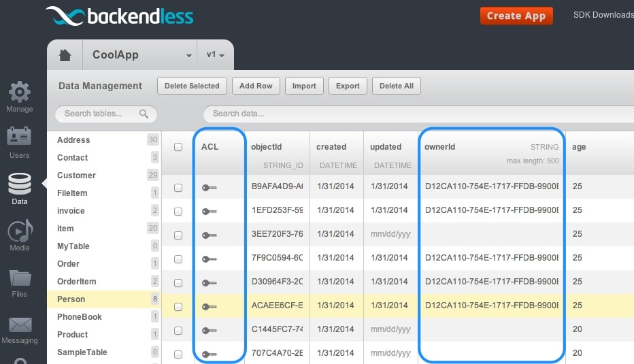Check the row B9AFA4D9 checkbox

click(178, 188)
